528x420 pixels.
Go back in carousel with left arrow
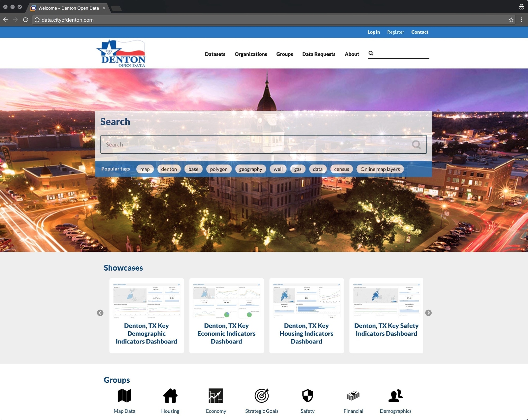100,313
